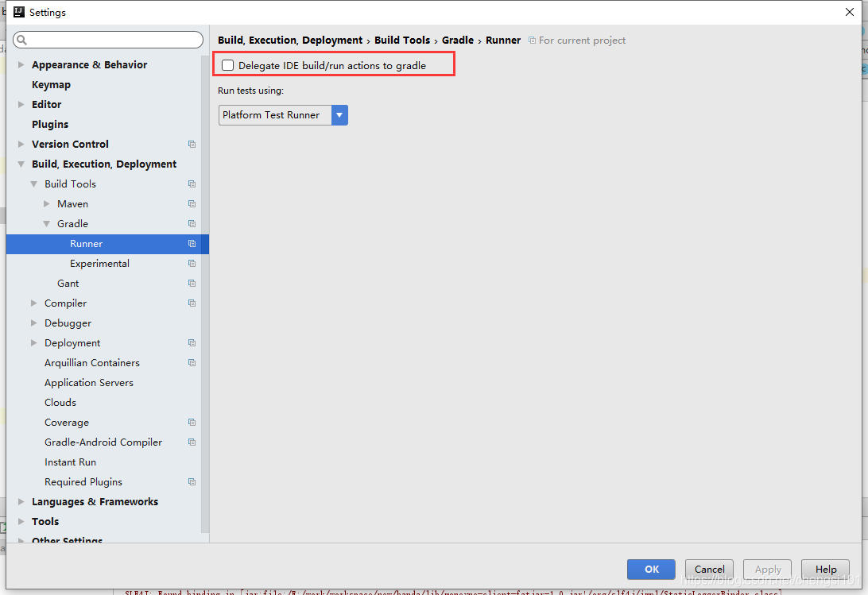Image resolution: width=868 pixels, height=595 pixels.
Task: Click the settings tree vertical scrollbar
Action: tap(205, 293)
